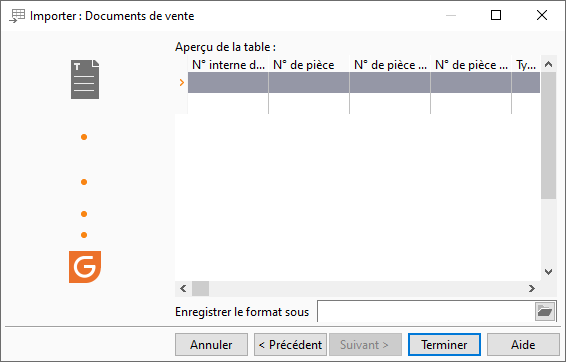Go back with the Précédent button
566x362 pixels.
click(x=290, y=345)
